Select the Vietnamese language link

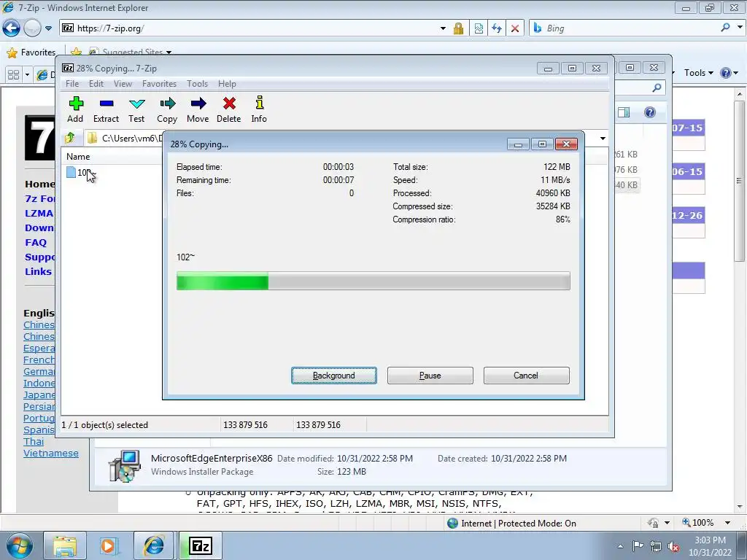[x=51, y=454]
